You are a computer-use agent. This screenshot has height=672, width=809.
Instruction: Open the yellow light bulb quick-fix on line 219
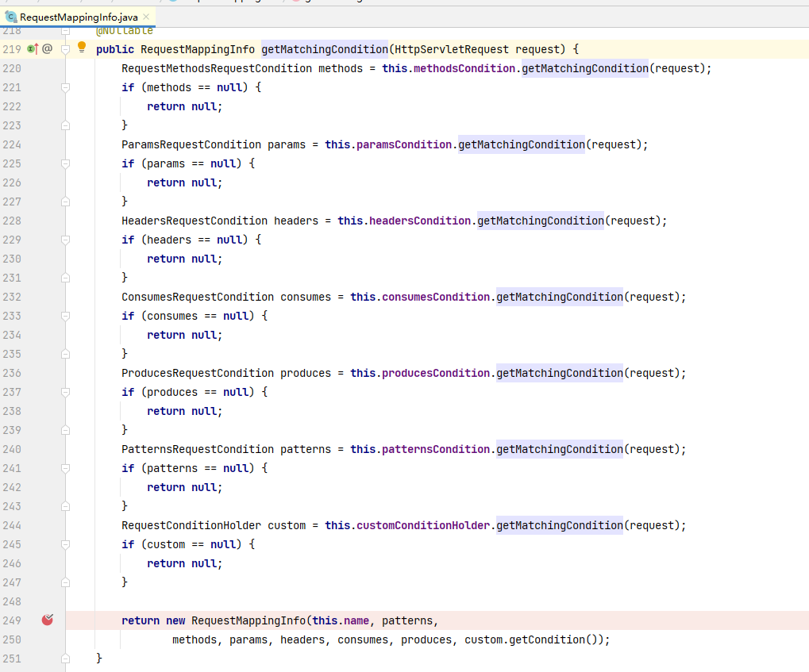pyautogui.click(x=82, y=48)
